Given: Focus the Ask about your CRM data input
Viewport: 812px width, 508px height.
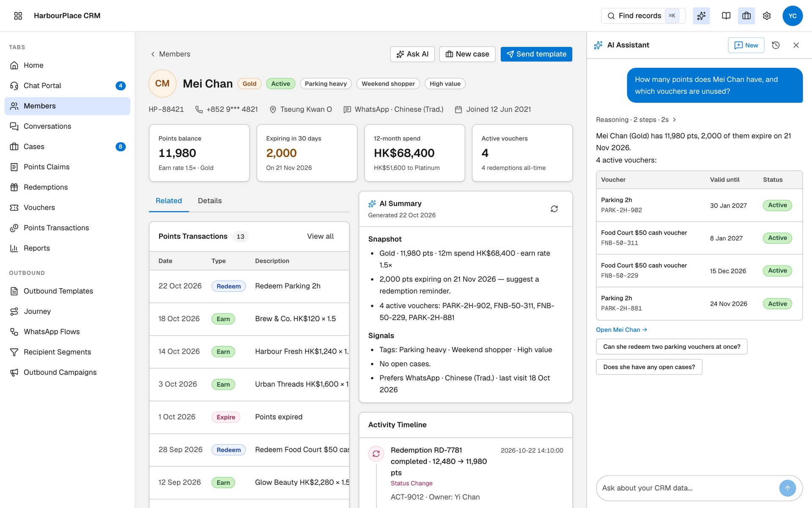Looking at the screenshot, I should [x=687, y=488].
